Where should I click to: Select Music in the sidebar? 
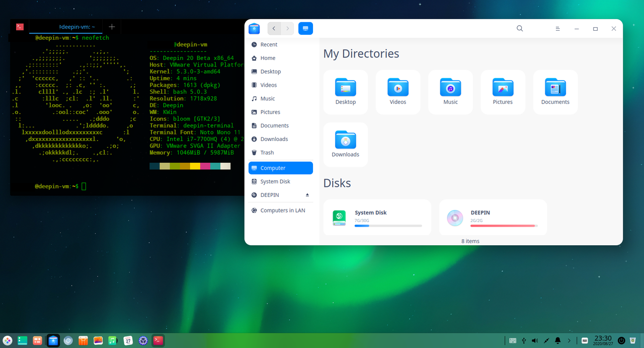coord(281,99)
